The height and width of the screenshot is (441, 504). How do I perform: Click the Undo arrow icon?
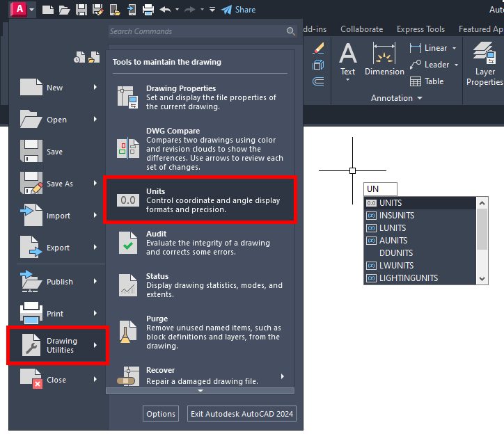coord(165,10)
